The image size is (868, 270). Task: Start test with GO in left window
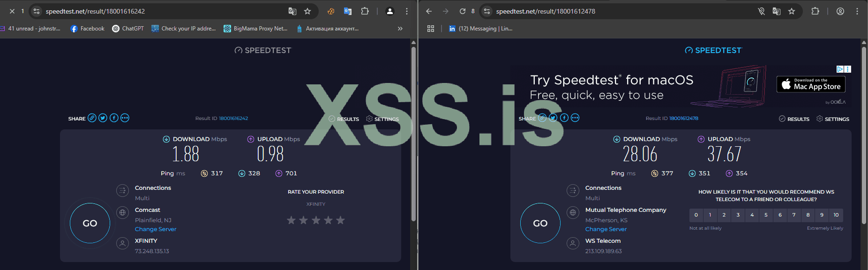[x=90, y=223]
